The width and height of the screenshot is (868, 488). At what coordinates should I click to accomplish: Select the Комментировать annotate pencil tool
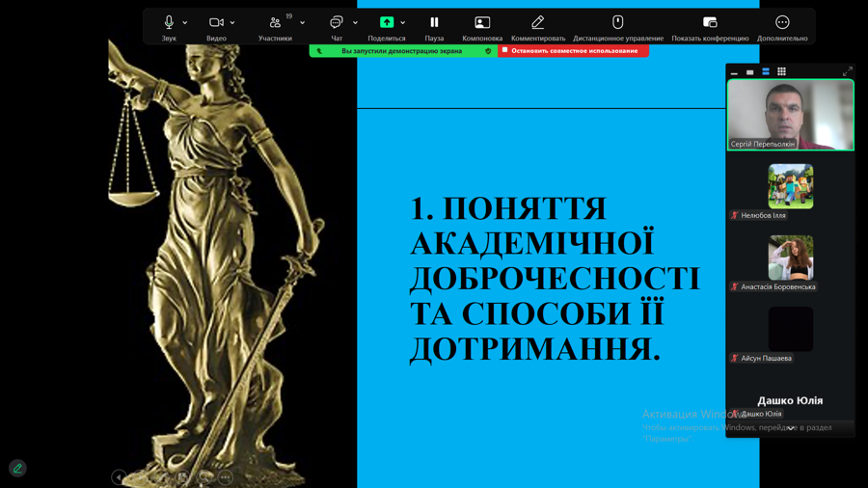pyautogui.click(x=538, y=22)
